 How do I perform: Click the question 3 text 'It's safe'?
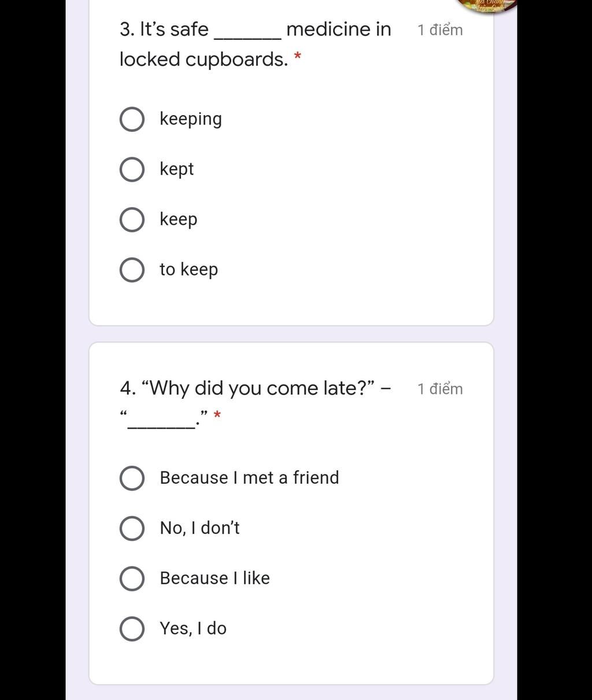coord(174,29)
